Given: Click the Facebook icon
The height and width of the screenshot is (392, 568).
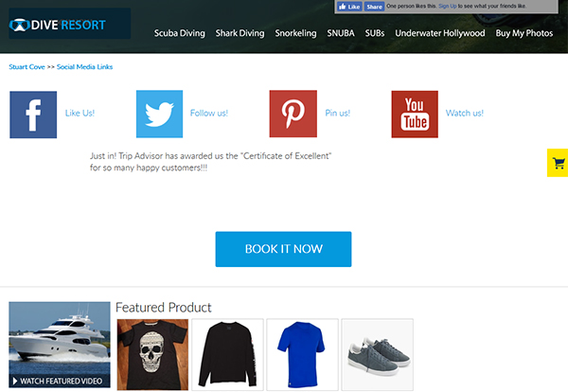Looking at the screenshot, I should coord(33,115).
